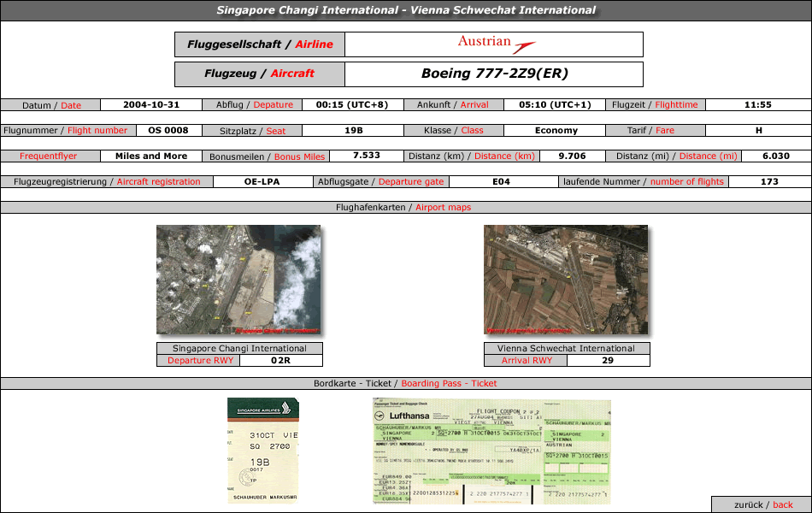
Task: Click the page title Singapore Changi - Vienna Schwechat
Action: [x=406, y=10]
